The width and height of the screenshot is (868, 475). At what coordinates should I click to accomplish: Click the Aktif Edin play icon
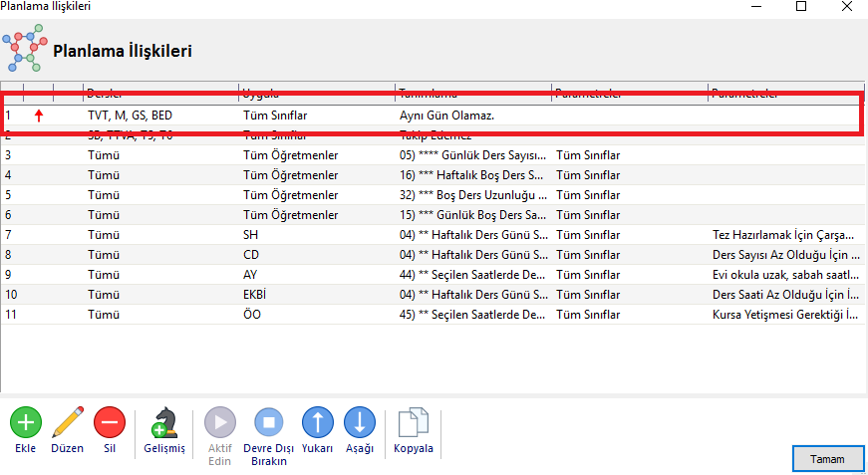220,422
